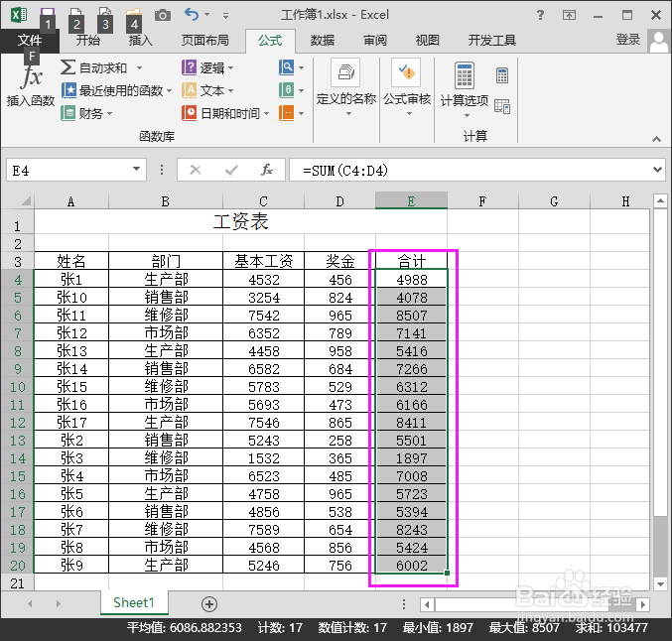Screen dimensions: 672x641
Task: Click cell containing 工资表 title
Action: point(240,221)
